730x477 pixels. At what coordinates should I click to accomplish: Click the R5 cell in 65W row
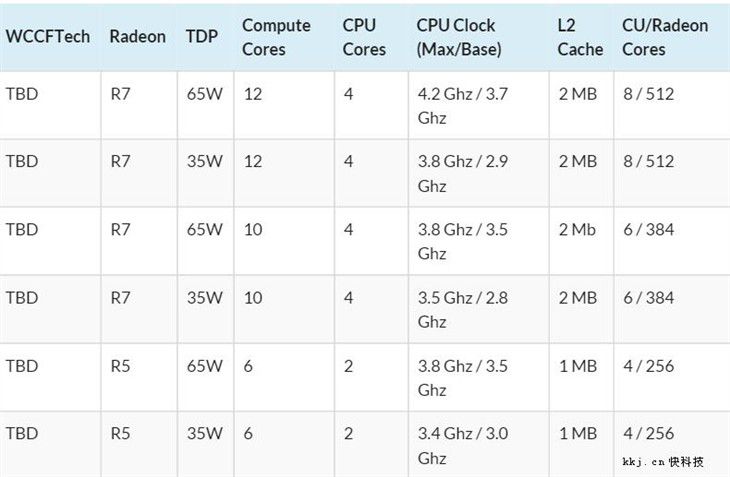pyautogui.click(x=120, y=366)
